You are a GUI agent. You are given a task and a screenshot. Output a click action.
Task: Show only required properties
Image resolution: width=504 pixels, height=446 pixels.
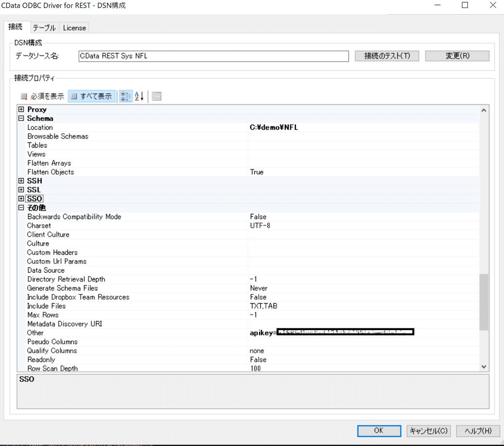[x=42, y=96]
